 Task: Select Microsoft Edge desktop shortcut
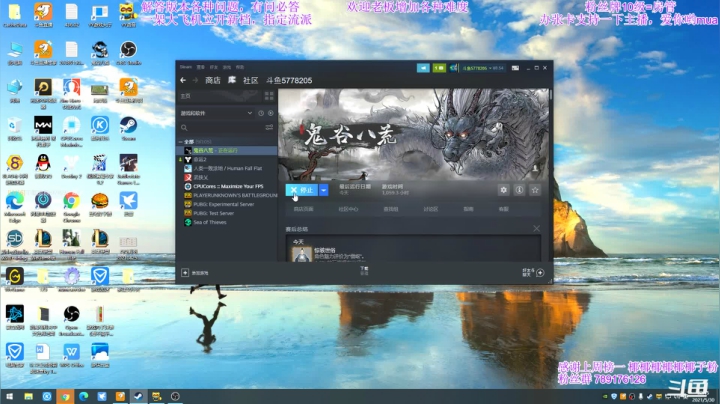click(15, 207)
